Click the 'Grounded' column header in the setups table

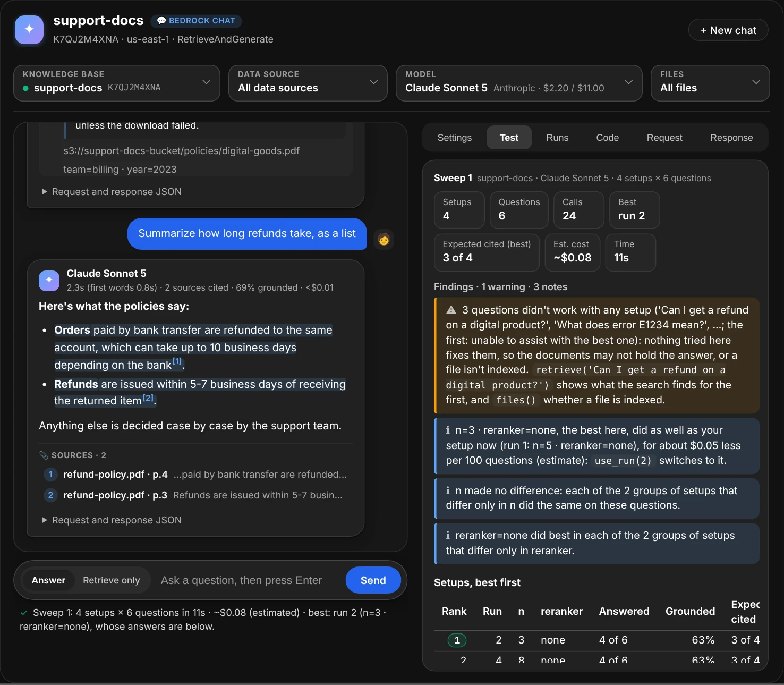pos(690,612)
